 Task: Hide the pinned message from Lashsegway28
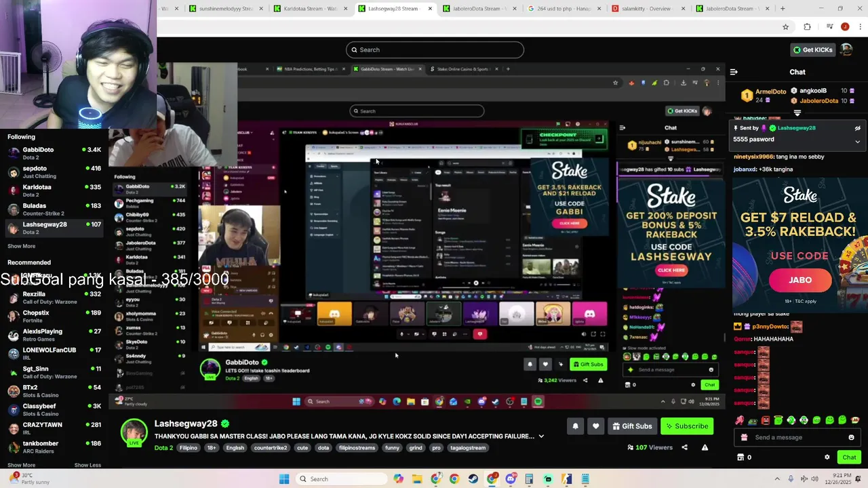pos(857,128)
